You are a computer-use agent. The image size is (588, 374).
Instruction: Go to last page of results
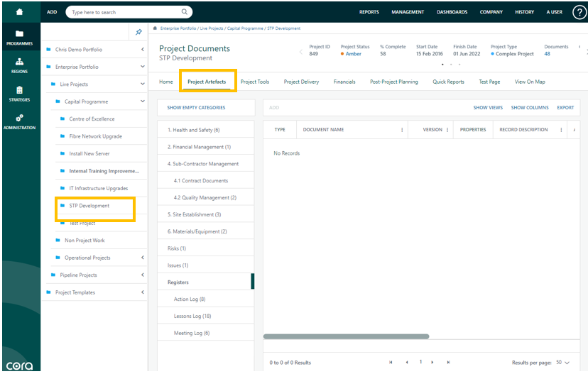click(449, 363)
